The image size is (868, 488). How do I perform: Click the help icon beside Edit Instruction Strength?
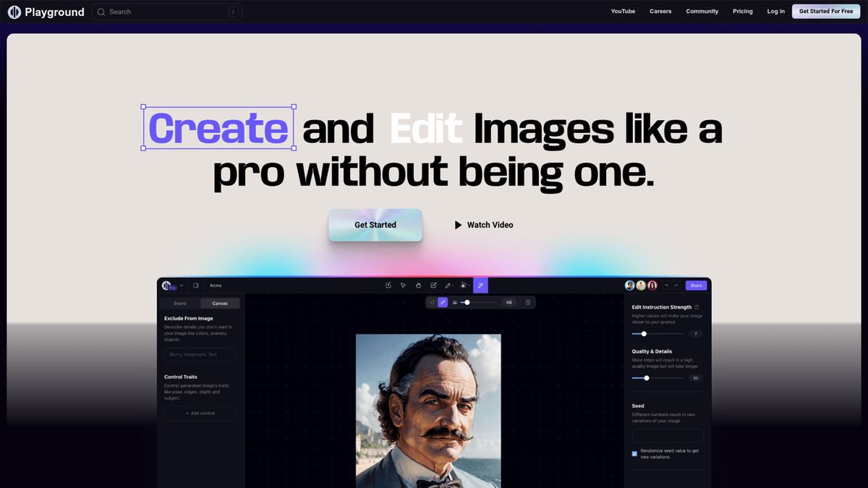click(697, 307)
